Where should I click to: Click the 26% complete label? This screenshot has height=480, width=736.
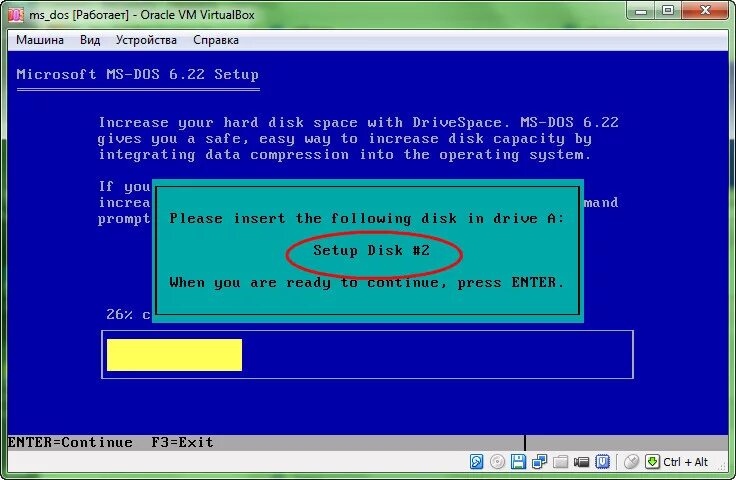coord(128,314)
